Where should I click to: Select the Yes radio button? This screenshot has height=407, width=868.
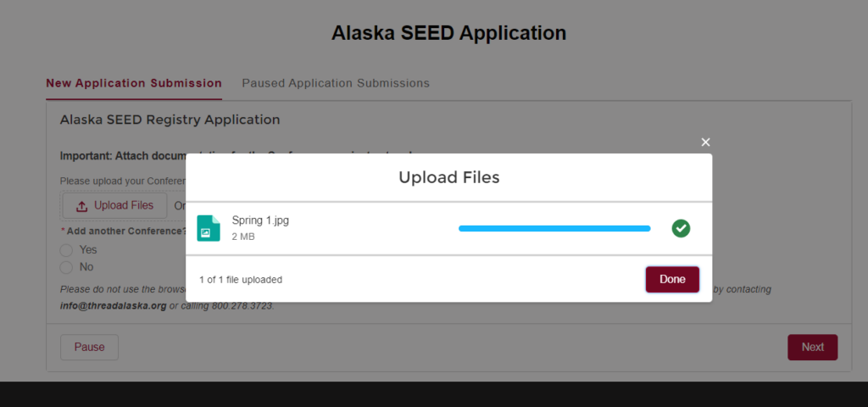coord(66,250)
